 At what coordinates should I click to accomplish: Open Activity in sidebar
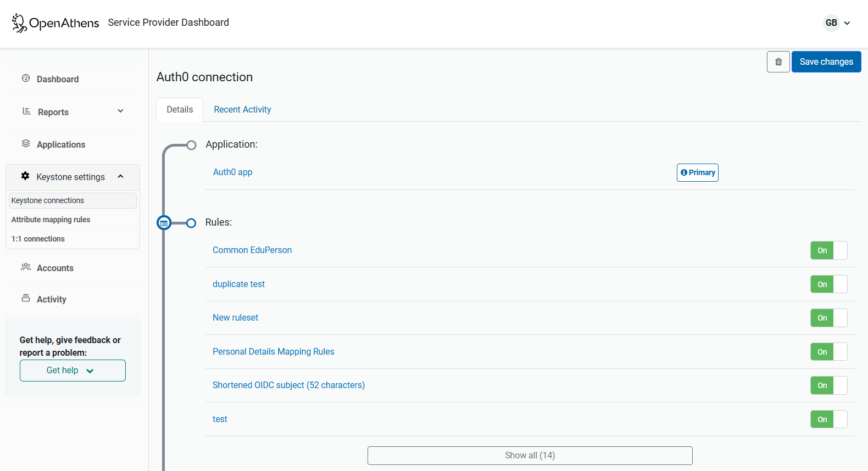point(52,299)
